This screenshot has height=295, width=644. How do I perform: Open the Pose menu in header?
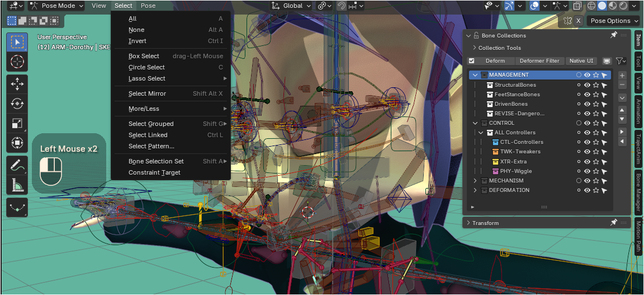click(148, 6)
